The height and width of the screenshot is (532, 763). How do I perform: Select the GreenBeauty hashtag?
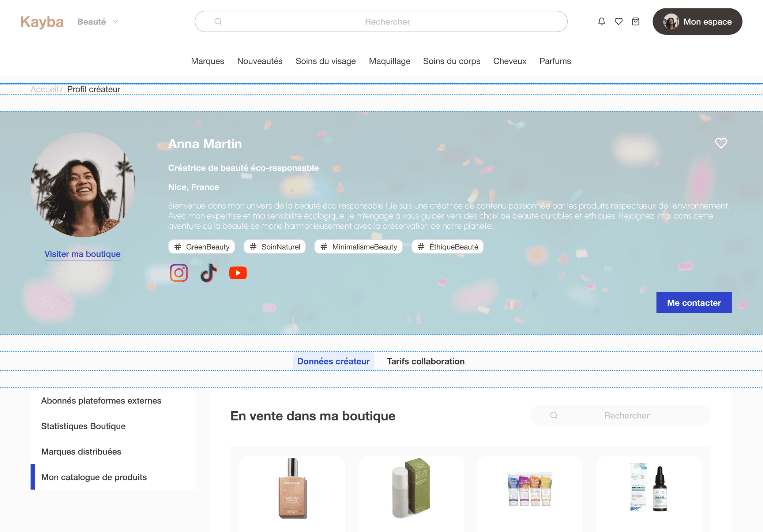[x=201, y=247]
